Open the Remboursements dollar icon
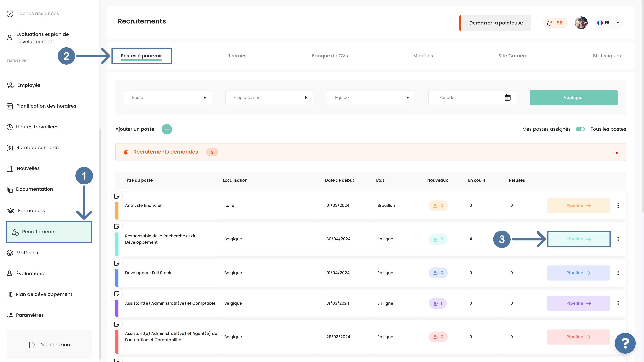This screenshot has height=362, width=644. coord(10,148)
